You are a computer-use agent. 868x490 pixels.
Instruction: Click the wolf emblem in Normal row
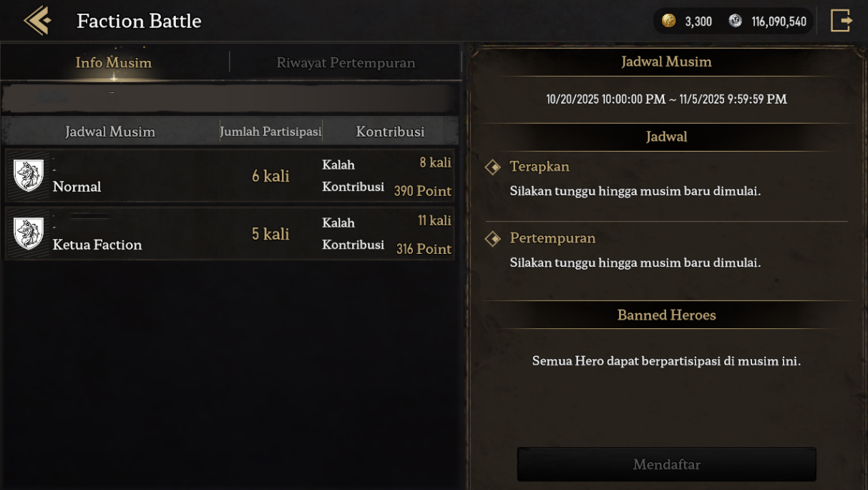(x=29, y=176)
